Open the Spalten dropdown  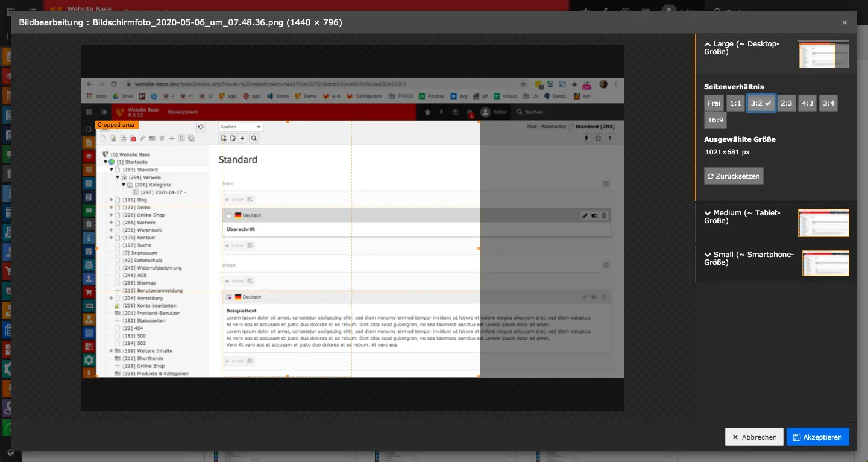(241, 127)
